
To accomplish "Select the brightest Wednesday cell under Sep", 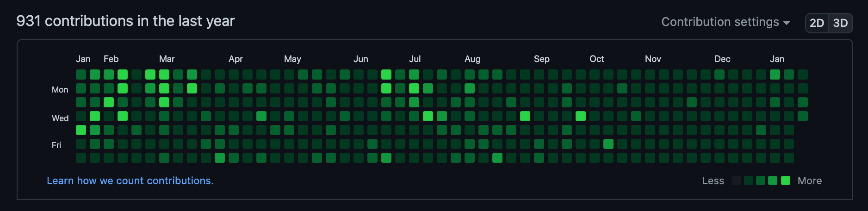I will tap(525, 116).
